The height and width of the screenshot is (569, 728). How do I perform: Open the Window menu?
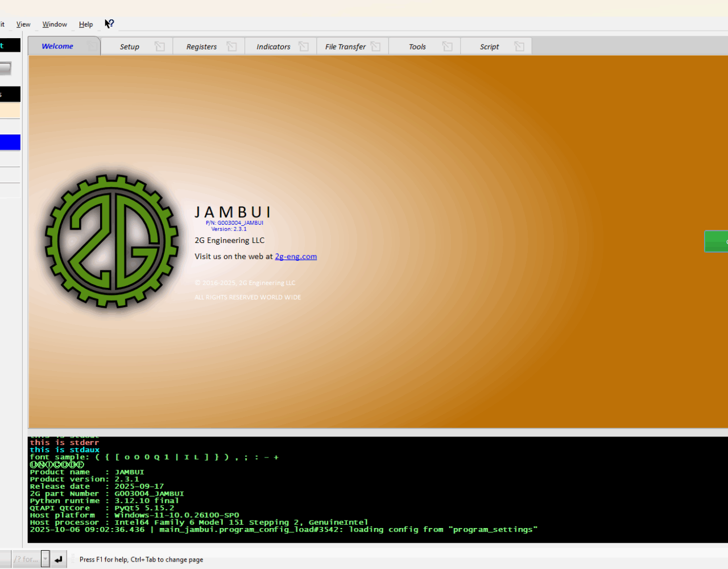[x=55, y=24]
